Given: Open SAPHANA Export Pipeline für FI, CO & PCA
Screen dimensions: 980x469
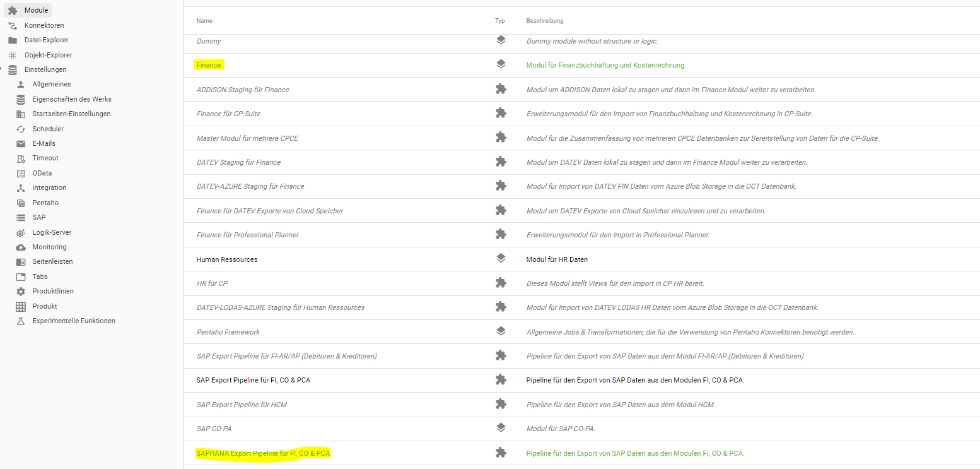Looking at the screenshot, I should (x=263, y=453).
